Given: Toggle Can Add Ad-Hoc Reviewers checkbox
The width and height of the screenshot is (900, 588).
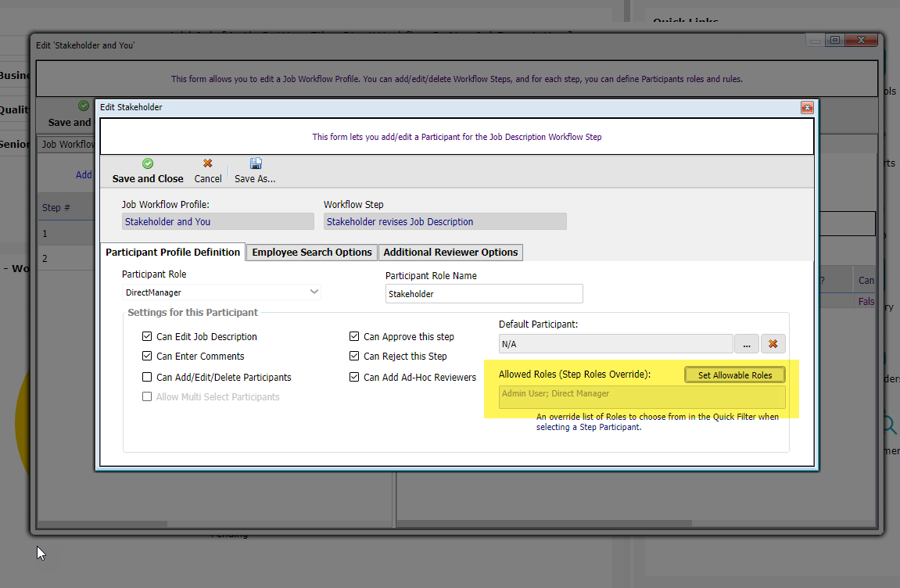Looking at the screenshot, I should [x=354, y=378].
